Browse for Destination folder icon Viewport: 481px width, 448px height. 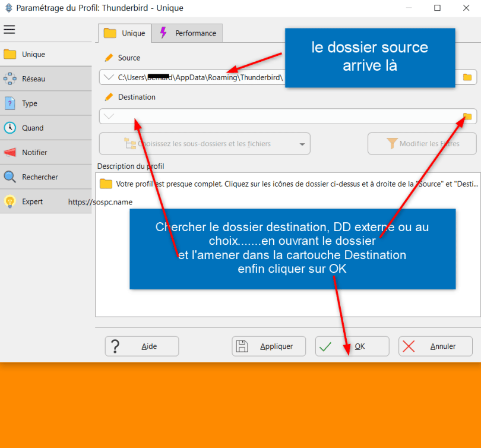pos(467,116)
